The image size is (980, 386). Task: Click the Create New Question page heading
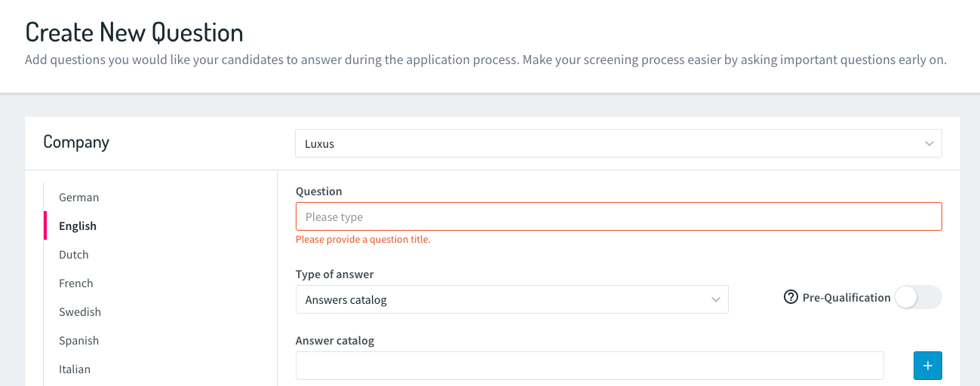134,32
